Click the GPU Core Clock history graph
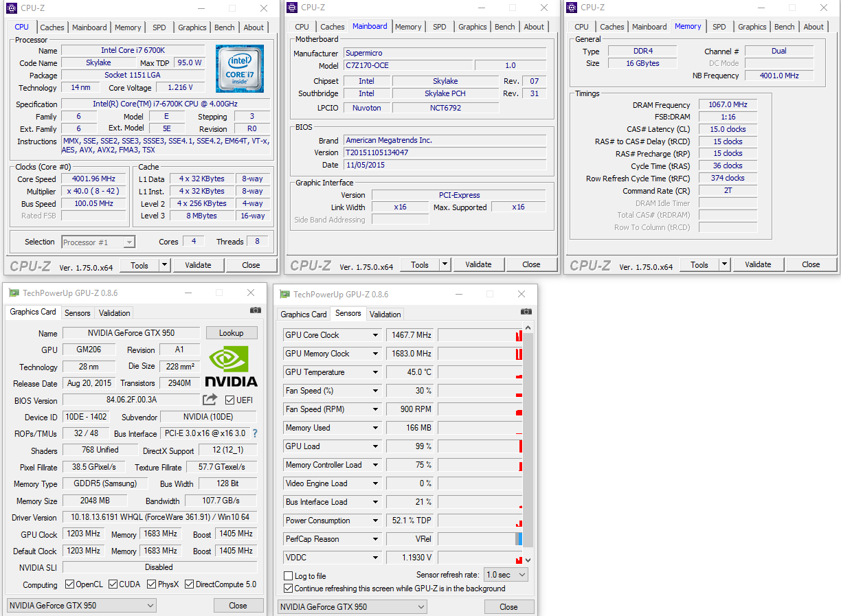The image size is (841, 616). (480, 335)
